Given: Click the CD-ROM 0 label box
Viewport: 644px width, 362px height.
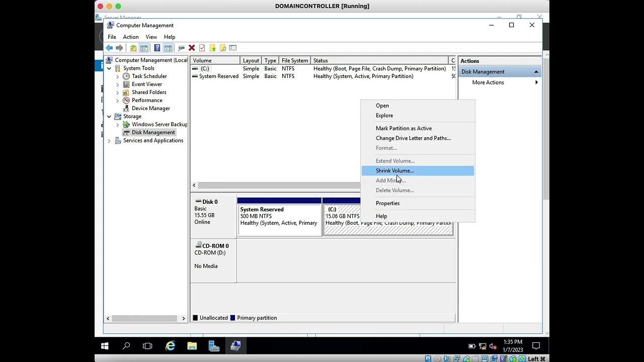Looking at the screenshot, I should [x=213, y=260].
